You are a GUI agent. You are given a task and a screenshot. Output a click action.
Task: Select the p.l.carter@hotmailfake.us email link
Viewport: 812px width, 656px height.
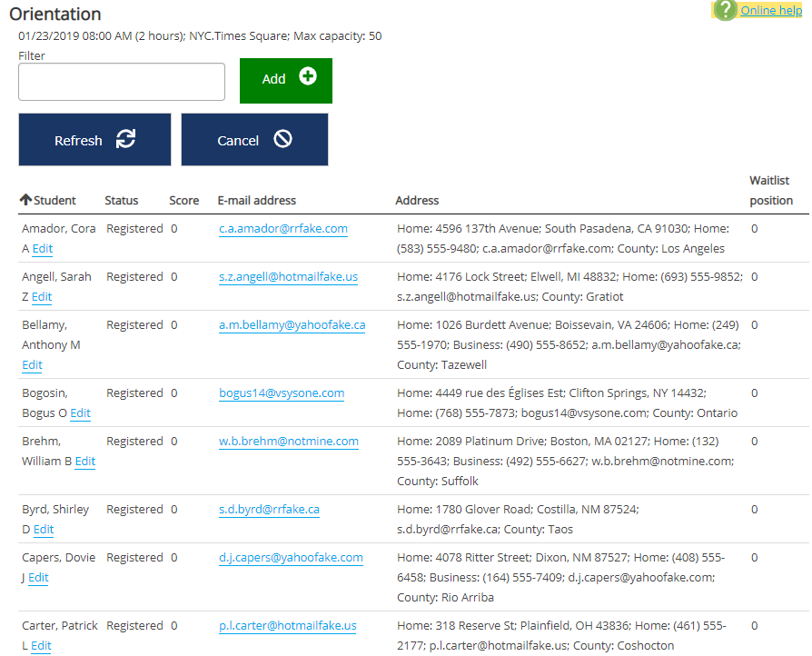(287, 626)
